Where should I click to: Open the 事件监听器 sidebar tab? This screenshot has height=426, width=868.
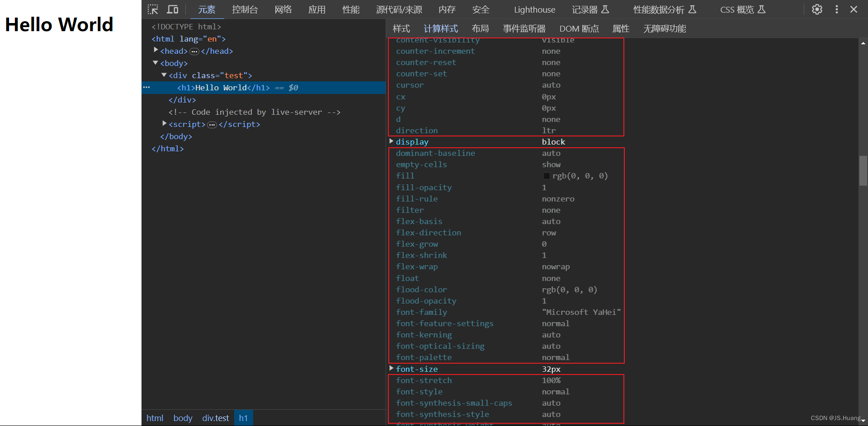tap(524, 29)
